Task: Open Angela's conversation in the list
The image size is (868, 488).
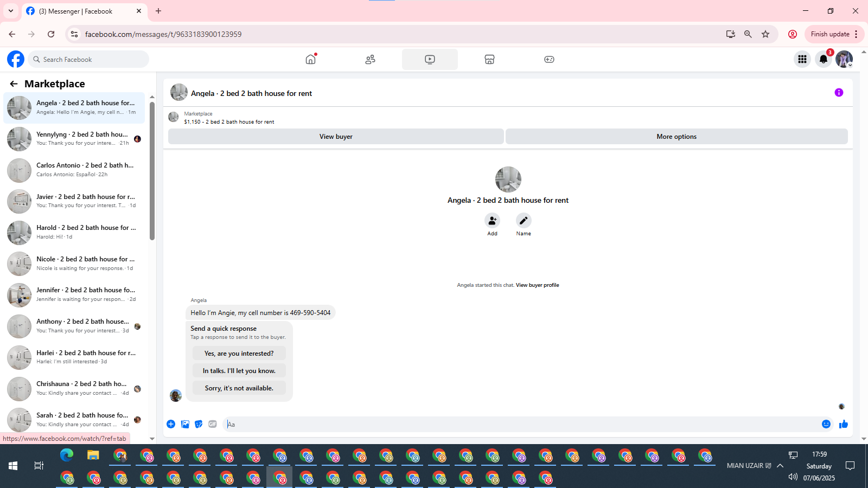Action: [x=74, y=107]
